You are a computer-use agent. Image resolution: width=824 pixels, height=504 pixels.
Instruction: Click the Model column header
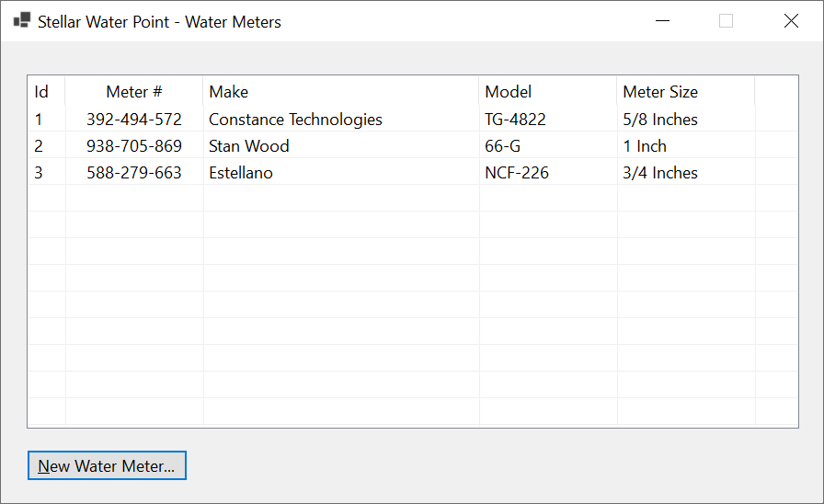[547, 91]
